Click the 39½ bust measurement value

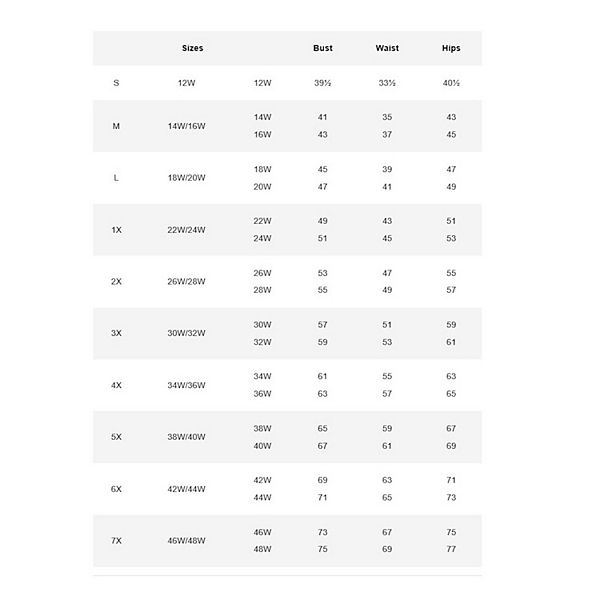[x=323, y=83]
